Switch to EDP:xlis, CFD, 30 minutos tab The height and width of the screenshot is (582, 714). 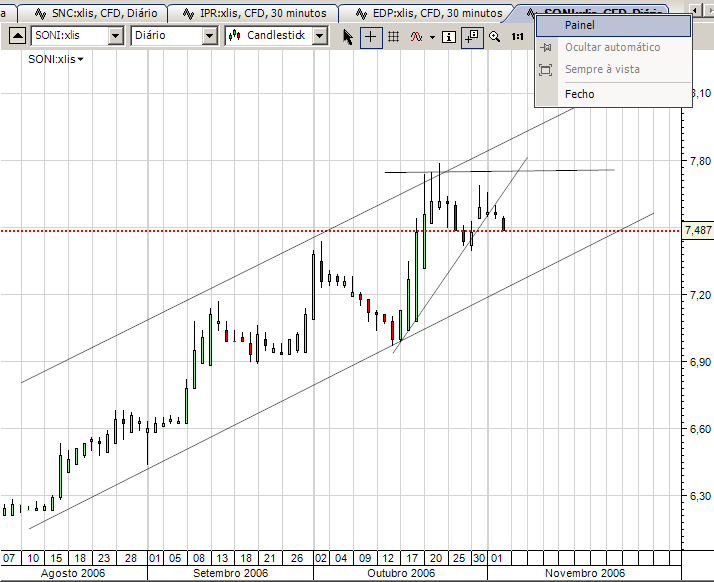click(x=429, y=13)
